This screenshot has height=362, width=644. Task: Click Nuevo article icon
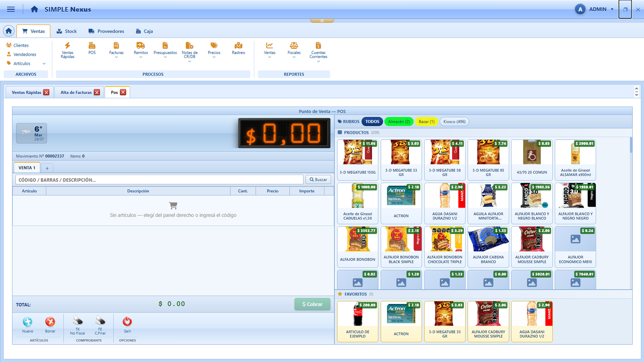(x=28, y=325)
